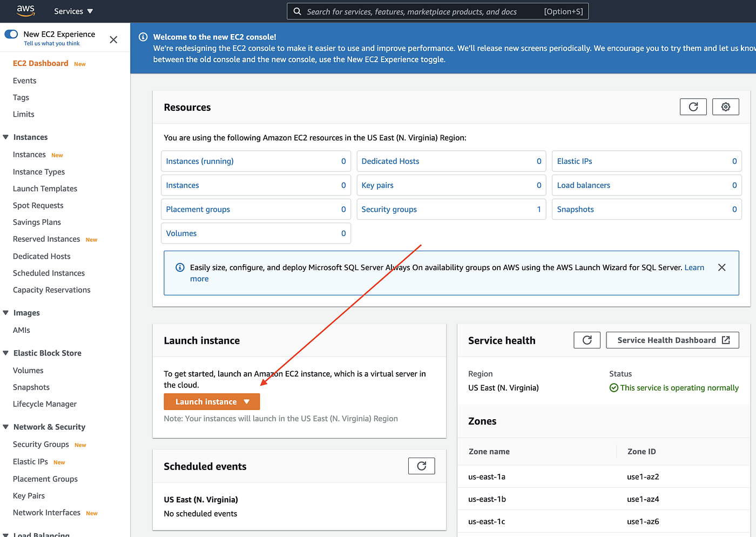Collapse the Elastic Block Store section
The width and height of the screenshot is (756, 537).
coord(5,353)
